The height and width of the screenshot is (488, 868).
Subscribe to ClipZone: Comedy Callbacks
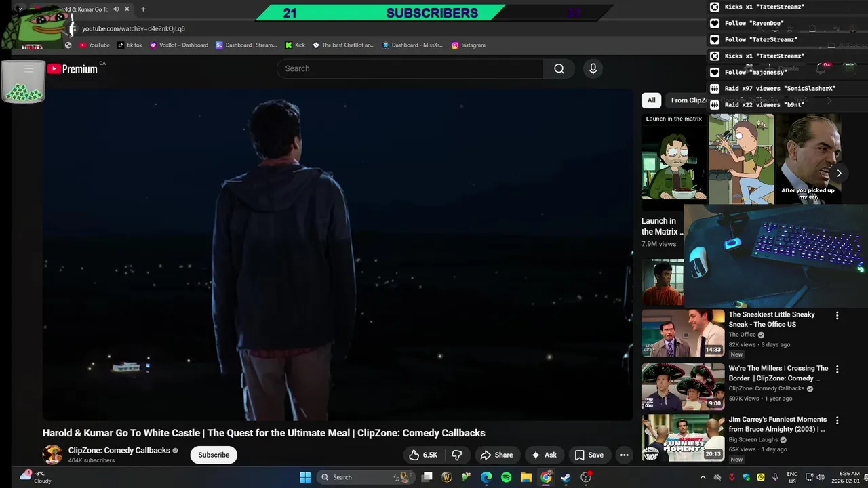pos(214,455)
